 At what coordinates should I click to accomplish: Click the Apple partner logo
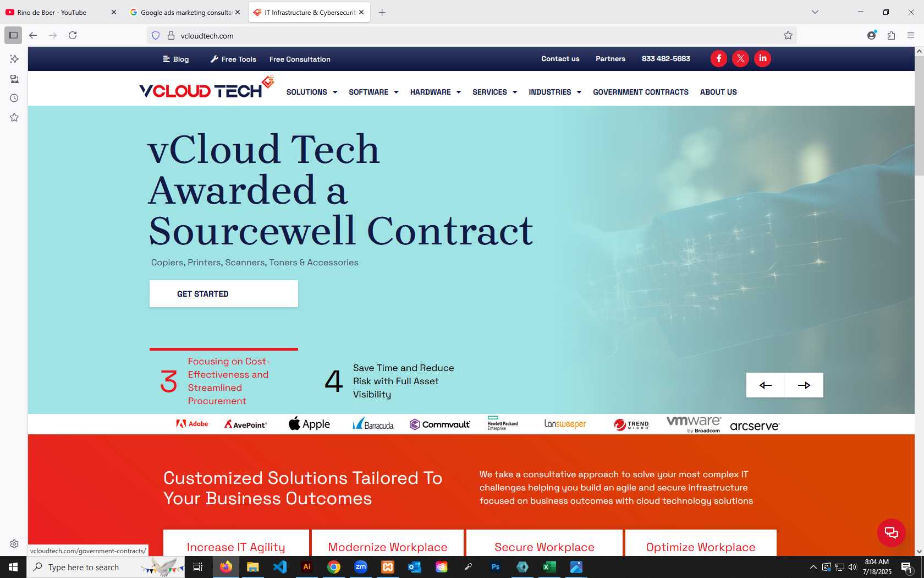(x=309, y=424)
